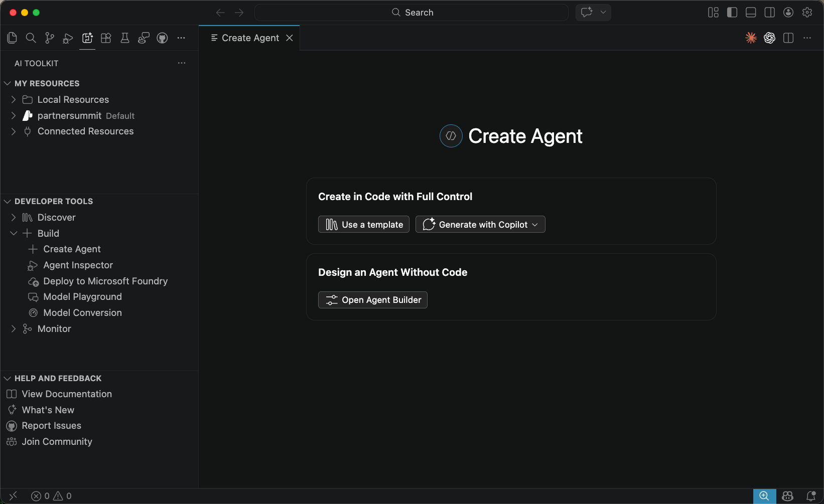Open Customize Layout icon
This screenshot has height=504, width=824.
pyautogui.click(x=713, y=13)
